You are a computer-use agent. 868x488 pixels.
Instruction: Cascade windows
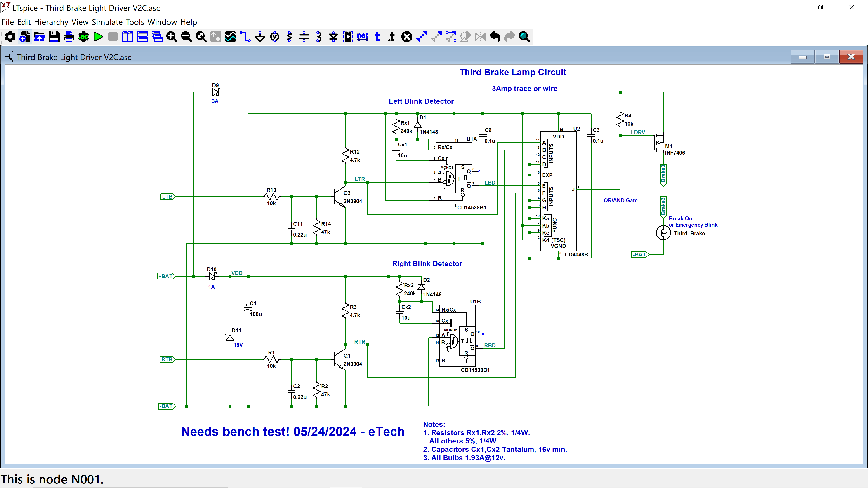pos(157,36)
